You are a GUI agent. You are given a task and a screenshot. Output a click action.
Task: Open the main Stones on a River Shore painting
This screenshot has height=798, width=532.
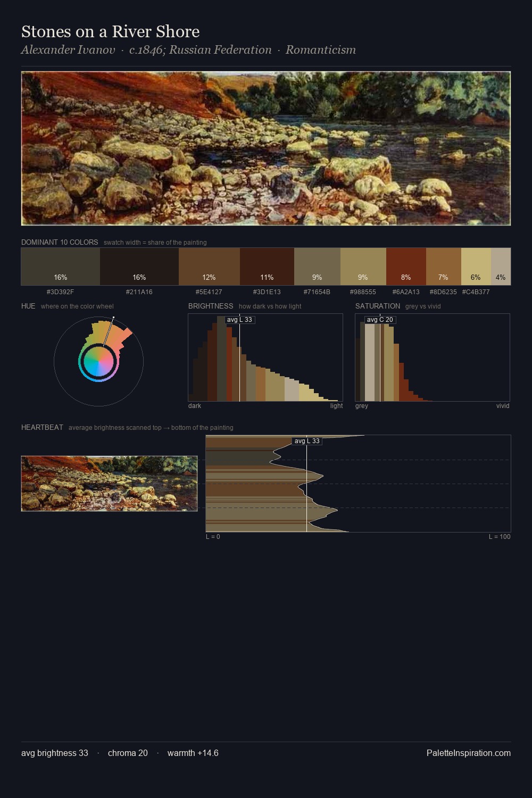coord(266,148)
